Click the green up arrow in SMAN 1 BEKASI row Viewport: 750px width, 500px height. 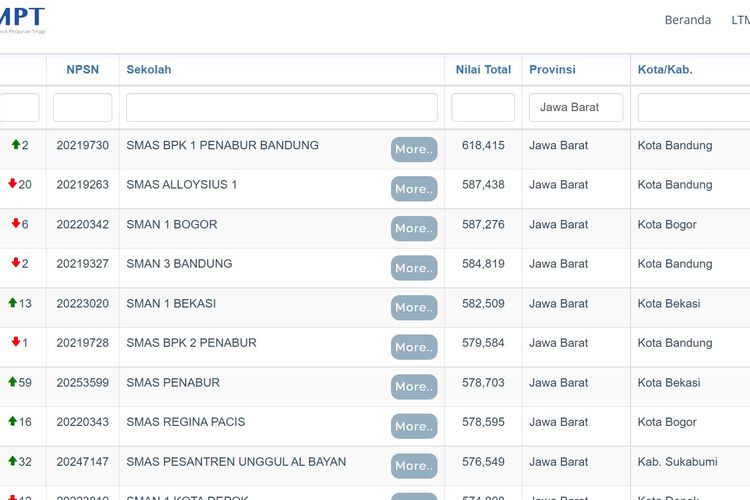pos(13,303)
